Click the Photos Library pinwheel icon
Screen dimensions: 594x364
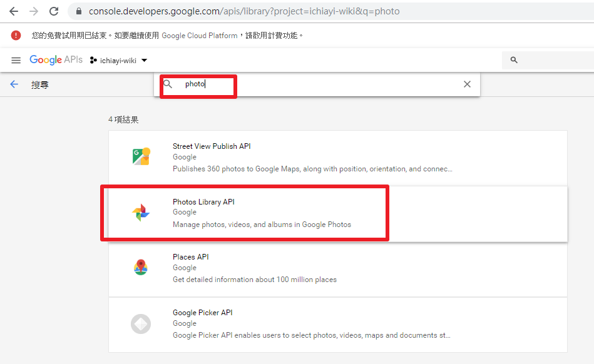141,213
